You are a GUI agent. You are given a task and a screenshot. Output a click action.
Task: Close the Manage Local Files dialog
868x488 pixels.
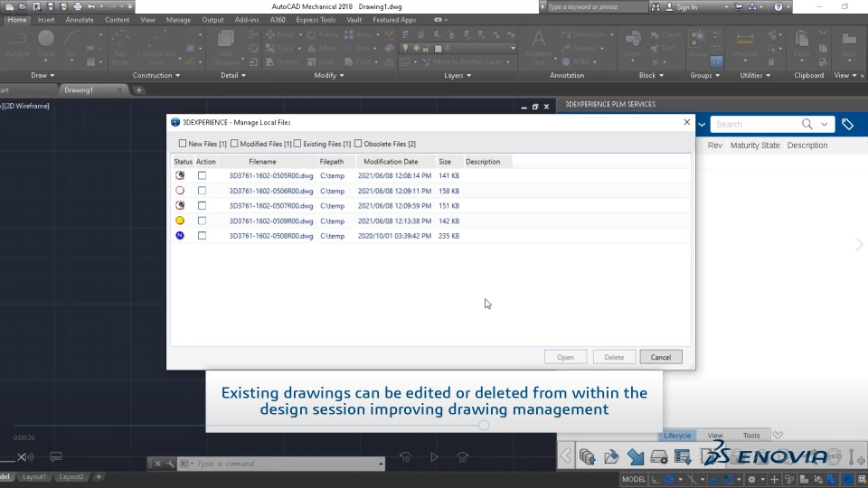pos(687,122)
